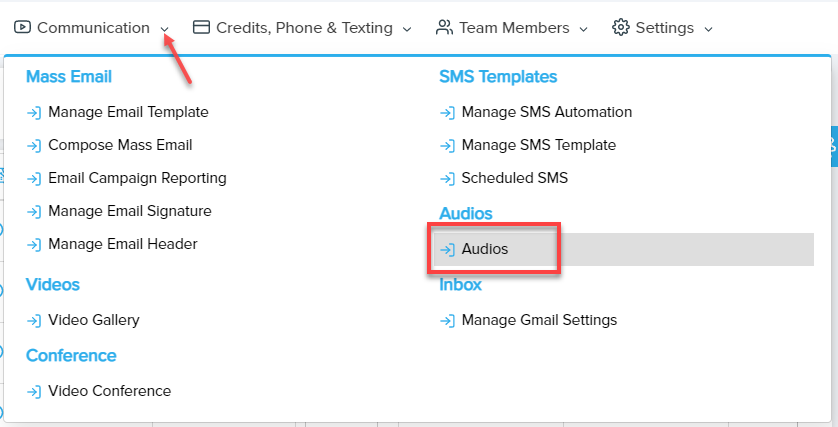This screenshot has width=838, height=427.
Task: Click the Settings gear icon
Action: coord(621,28)
